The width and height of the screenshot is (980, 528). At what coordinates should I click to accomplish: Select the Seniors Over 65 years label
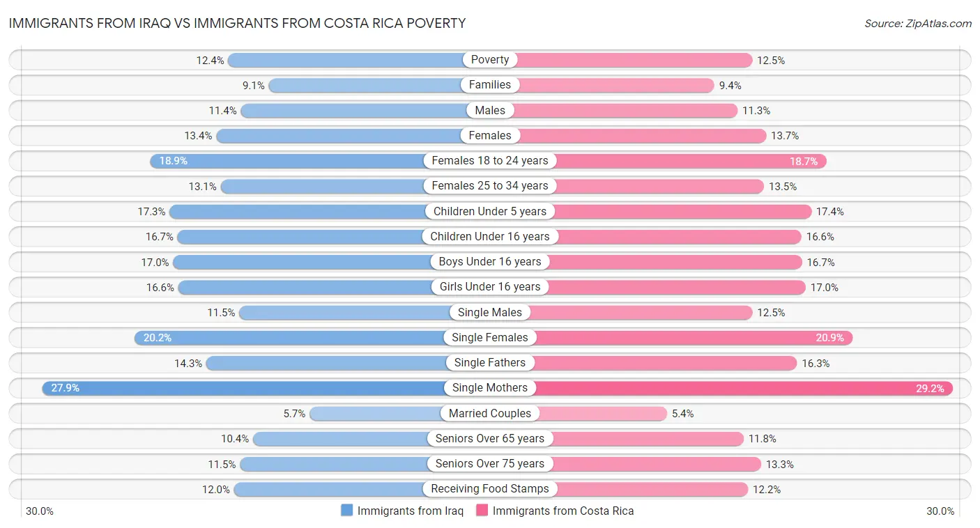490,439
